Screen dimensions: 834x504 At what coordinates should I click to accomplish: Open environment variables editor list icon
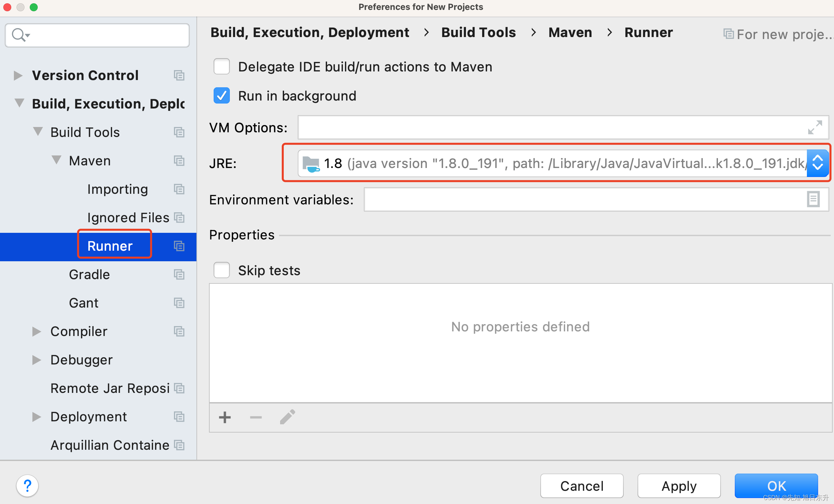click(x=813, y=199)
